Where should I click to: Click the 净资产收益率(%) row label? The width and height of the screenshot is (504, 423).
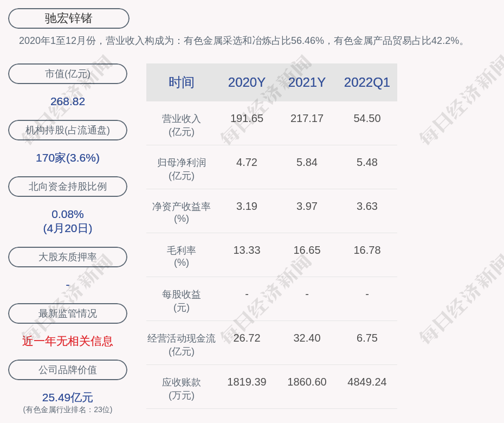[x=182, y=213]
